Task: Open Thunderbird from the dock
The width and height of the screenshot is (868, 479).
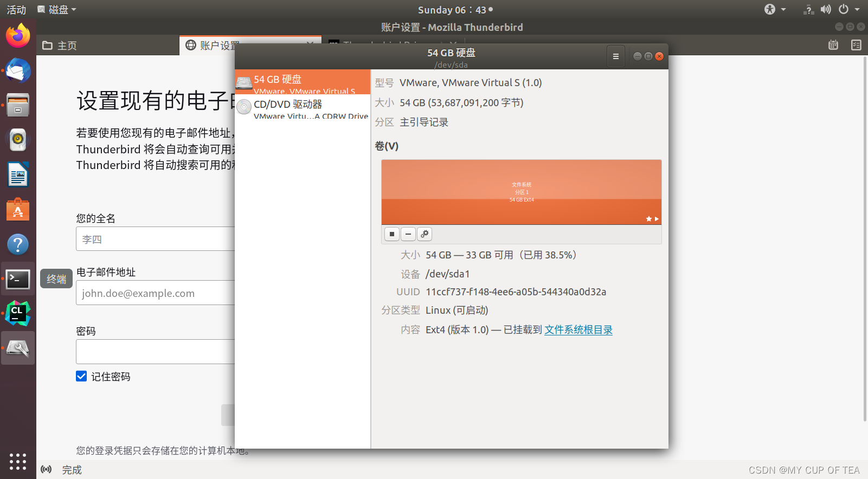Action: point(18,70)
